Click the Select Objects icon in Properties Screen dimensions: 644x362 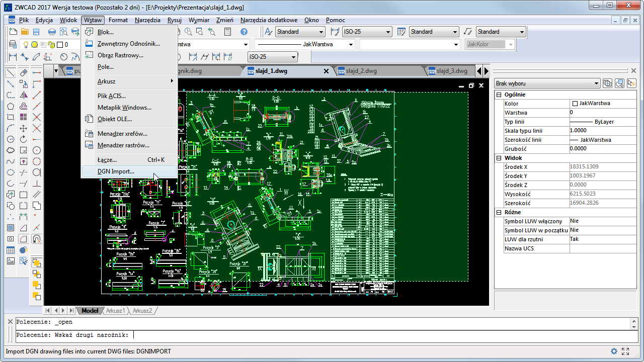(x=619, y=83)
